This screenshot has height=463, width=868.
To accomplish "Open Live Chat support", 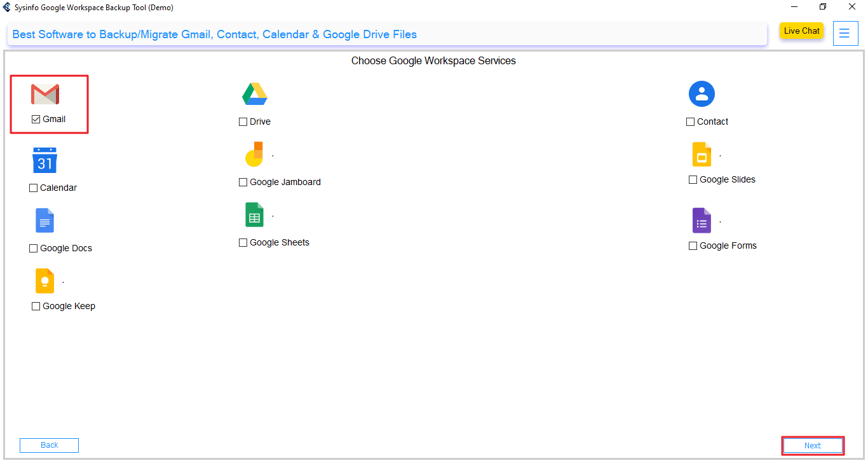I will point(801,31).
